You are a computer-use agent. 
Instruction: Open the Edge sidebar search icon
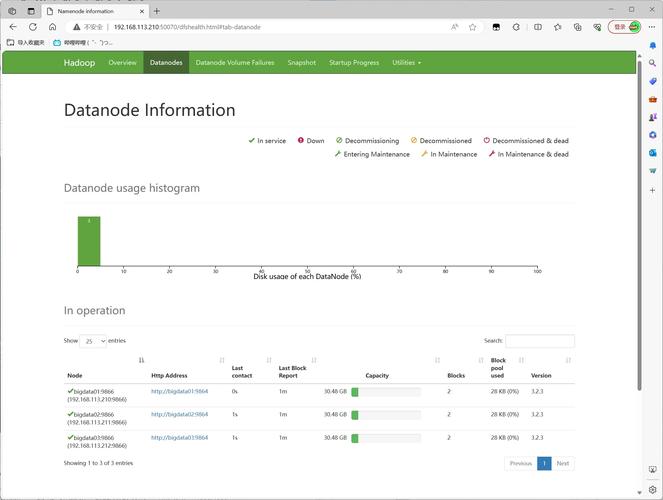[652, 63]
